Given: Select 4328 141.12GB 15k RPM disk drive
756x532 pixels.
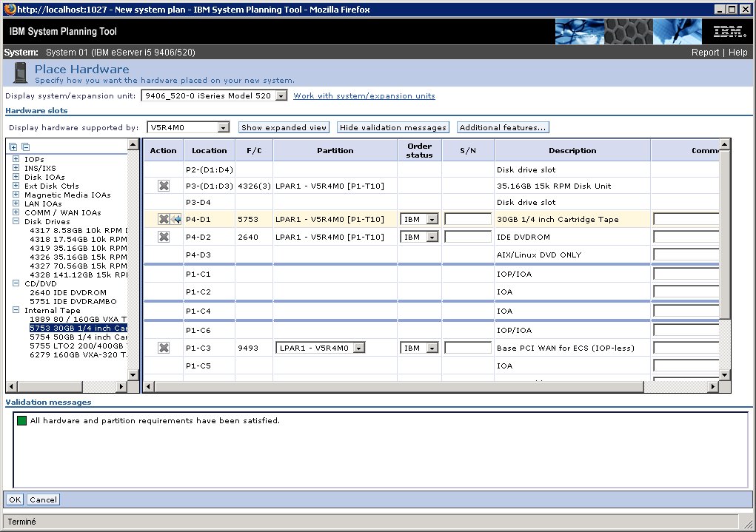Looking at the screenshot, I should (x=78, y=275).
